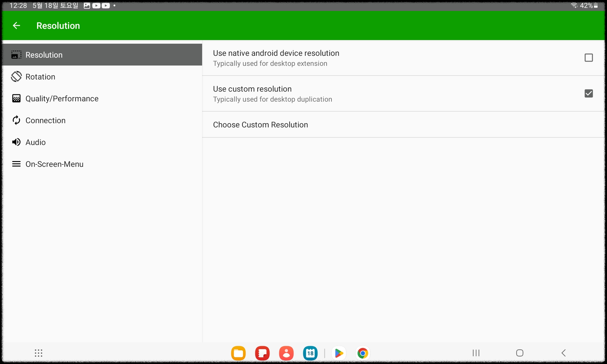Uncheck Use custom resolution checkbox
This screenshot has width=607, height=364.
click(588, 93)
